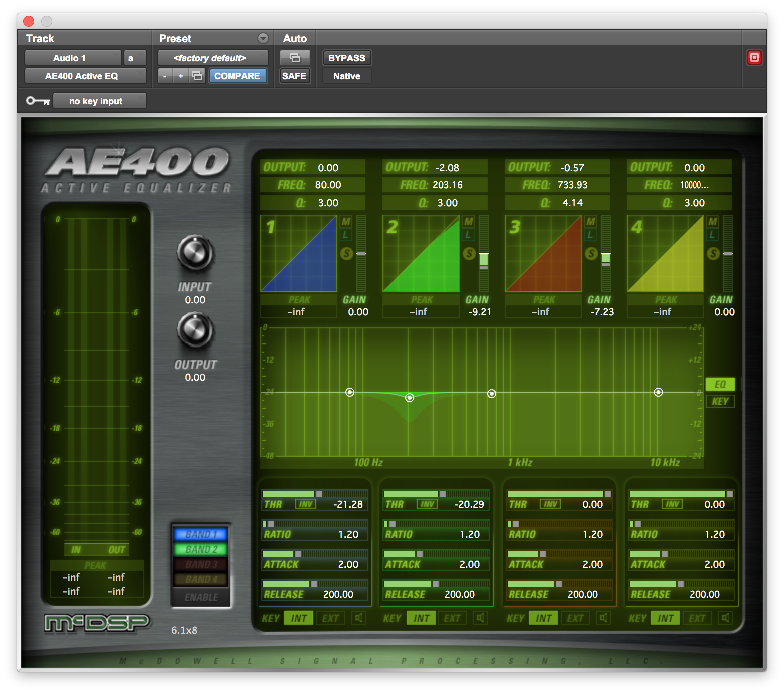
Task: Toggle the BAND 2 enable button
Action: pos(201,549)
